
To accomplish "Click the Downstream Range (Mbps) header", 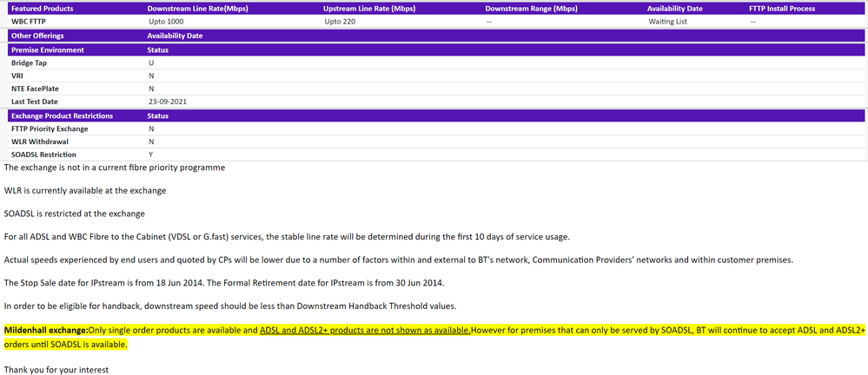I will pyautogui.click(x=531, y=8).
